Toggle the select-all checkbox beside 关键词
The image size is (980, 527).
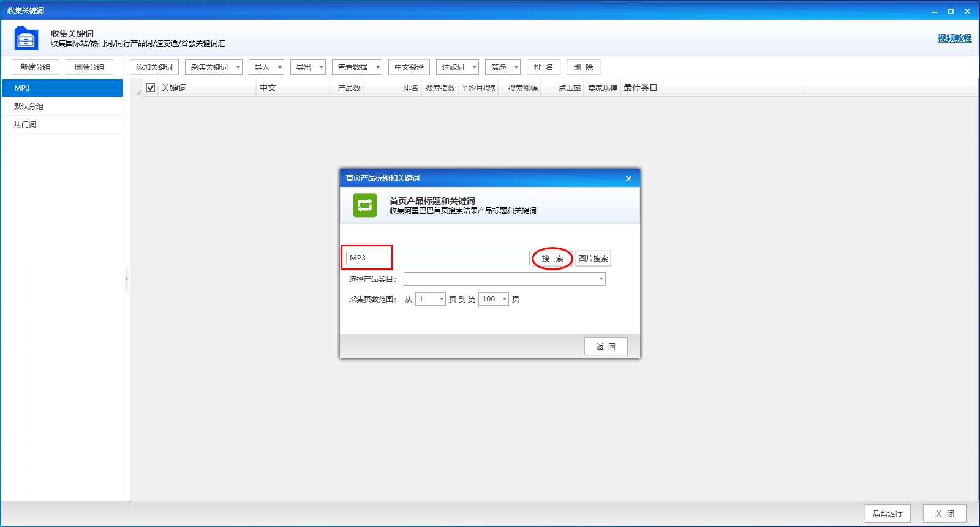pyautogui.click(x=151, y=88)
